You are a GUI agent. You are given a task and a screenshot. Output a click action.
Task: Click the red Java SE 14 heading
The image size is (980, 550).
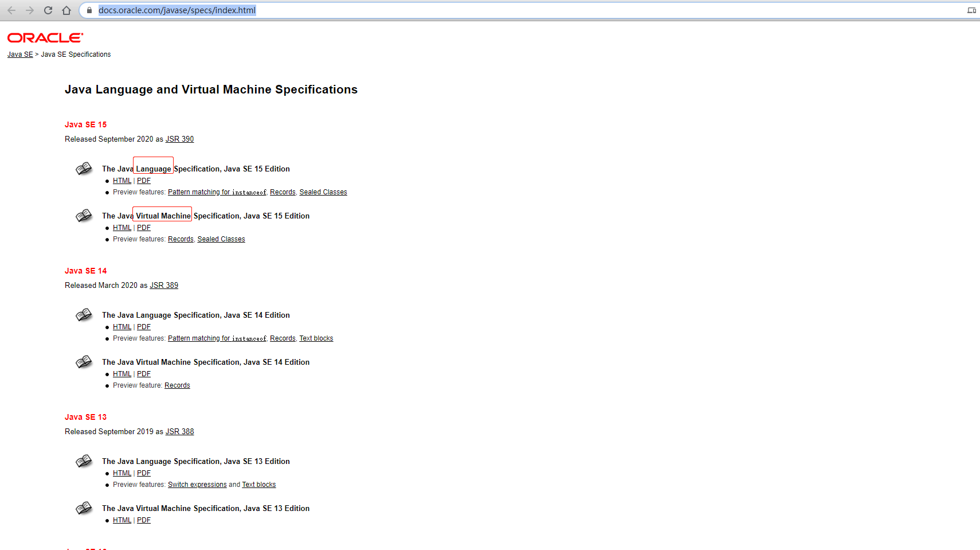[x=86, y=271]
